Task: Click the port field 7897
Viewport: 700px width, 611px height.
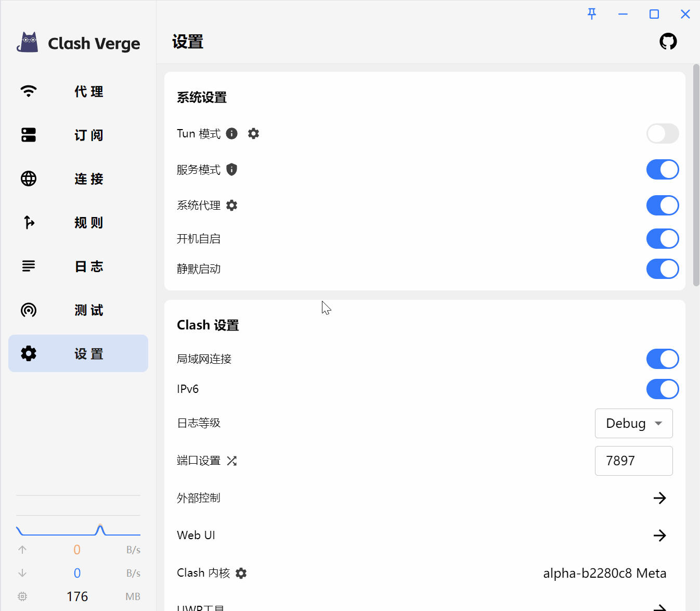Action: coord(634,461)
